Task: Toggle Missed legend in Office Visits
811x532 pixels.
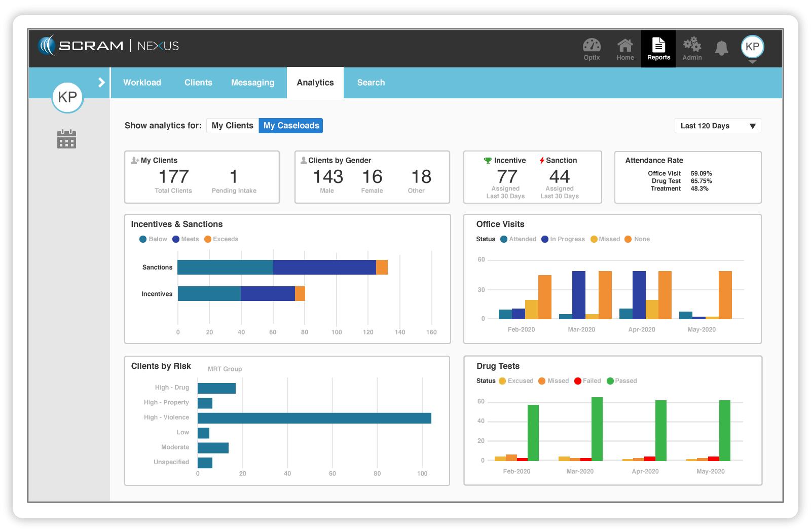Action: coord(605,239)
